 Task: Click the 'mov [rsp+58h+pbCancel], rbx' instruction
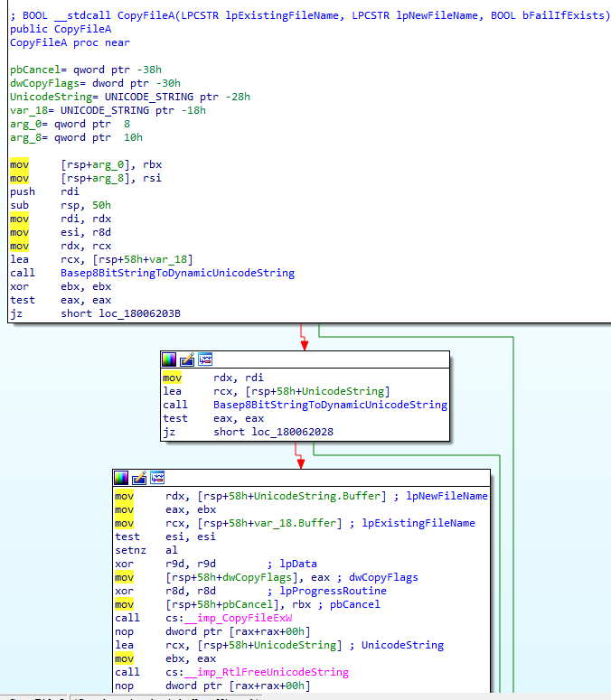tap(213, 604)
